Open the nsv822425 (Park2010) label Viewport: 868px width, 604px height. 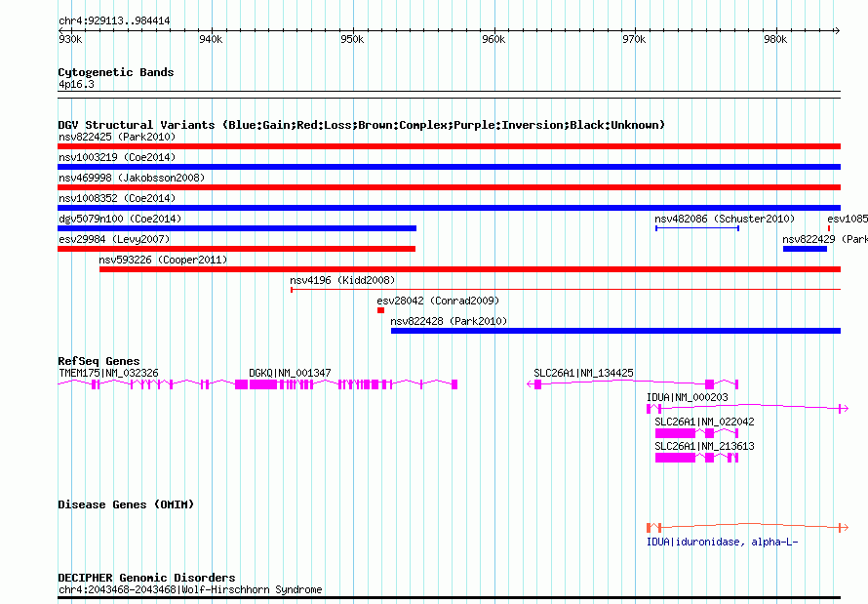(117, 137)
